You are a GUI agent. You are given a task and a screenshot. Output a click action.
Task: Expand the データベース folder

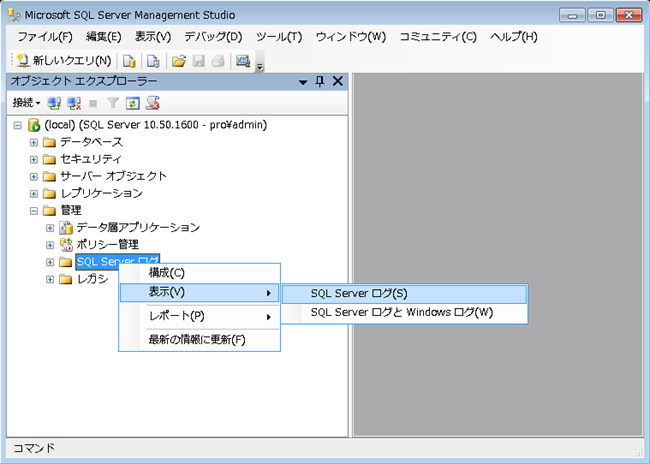[34, 142]
